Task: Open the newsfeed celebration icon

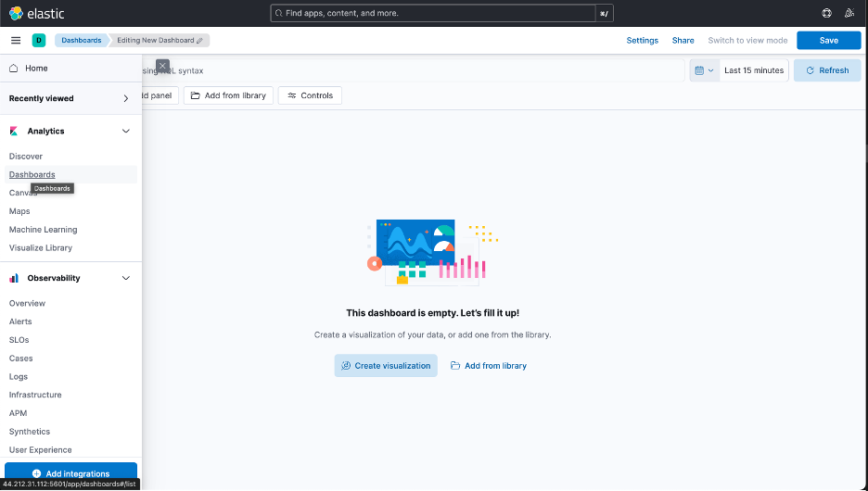Action: (x=849, y=13)
